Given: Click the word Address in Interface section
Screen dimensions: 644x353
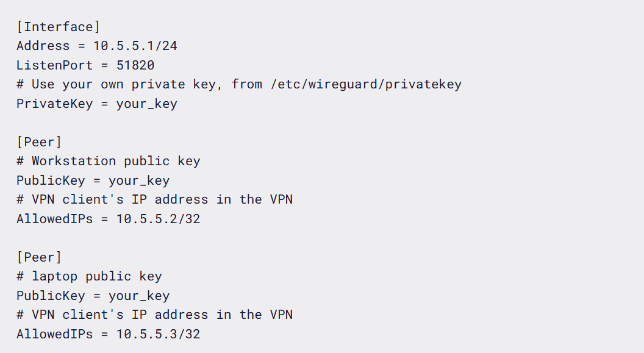Looking at the screenshot, I should (43, 46).
